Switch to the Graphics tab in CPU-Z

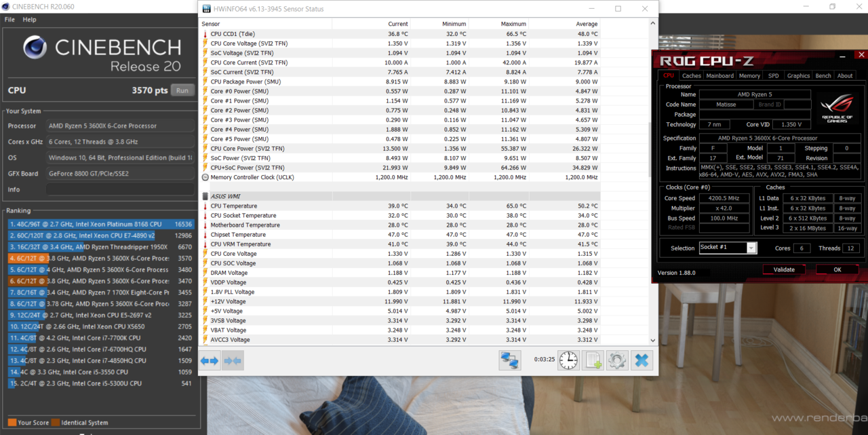tap(798, 76)
